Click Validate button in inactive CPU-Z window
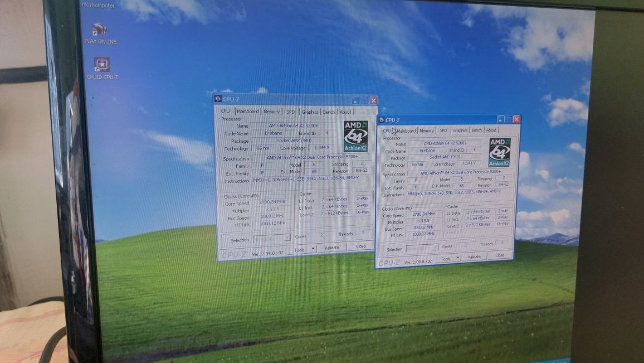Viewport: 644px width, 363px height. pyautogui.click(x=332, y=248)
